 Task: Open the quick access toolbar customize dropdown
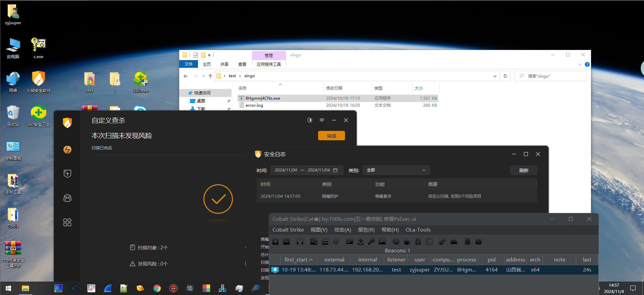click(209, 55)
